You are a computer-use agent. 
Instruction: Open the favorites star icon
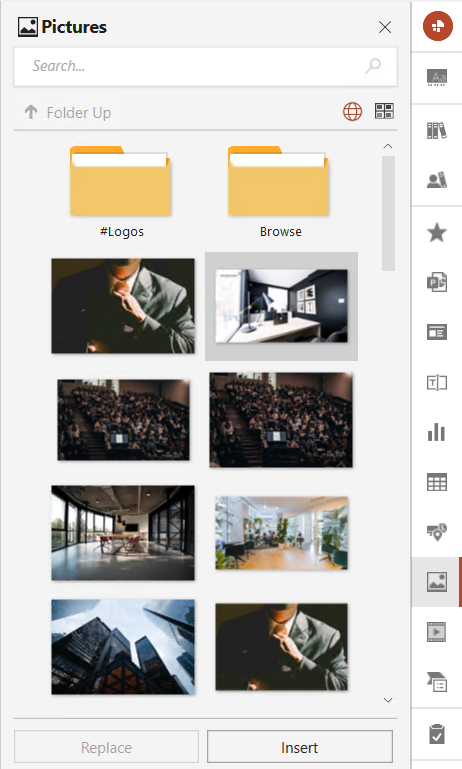(436, 232)
